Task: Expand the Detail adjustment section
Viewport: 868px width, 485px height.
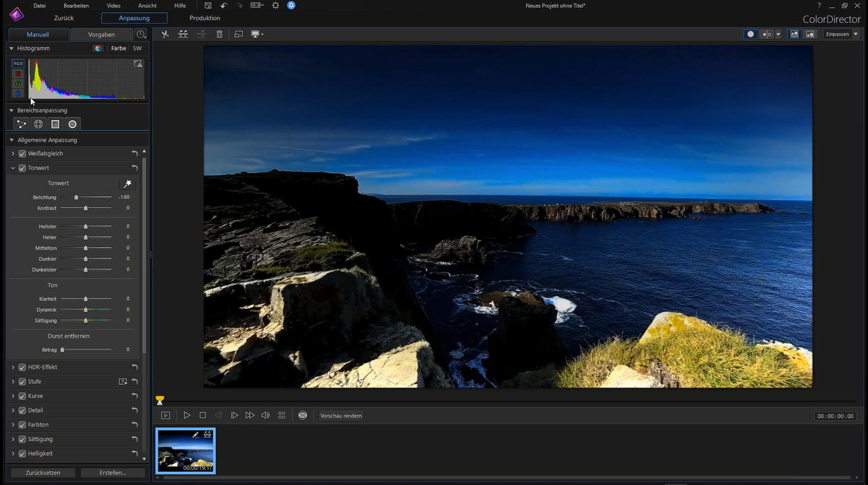Action: (13, 410)
